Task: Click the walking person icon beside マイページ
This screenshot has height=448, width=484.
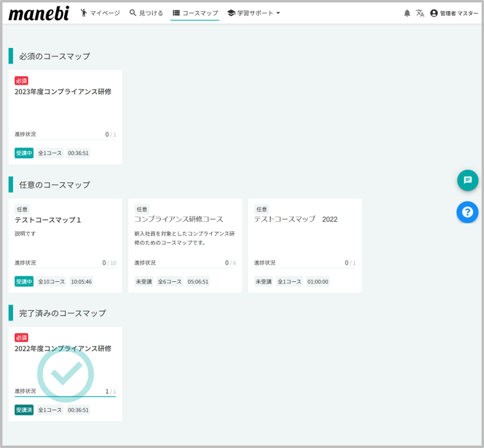Action: [x=83, y=13]
